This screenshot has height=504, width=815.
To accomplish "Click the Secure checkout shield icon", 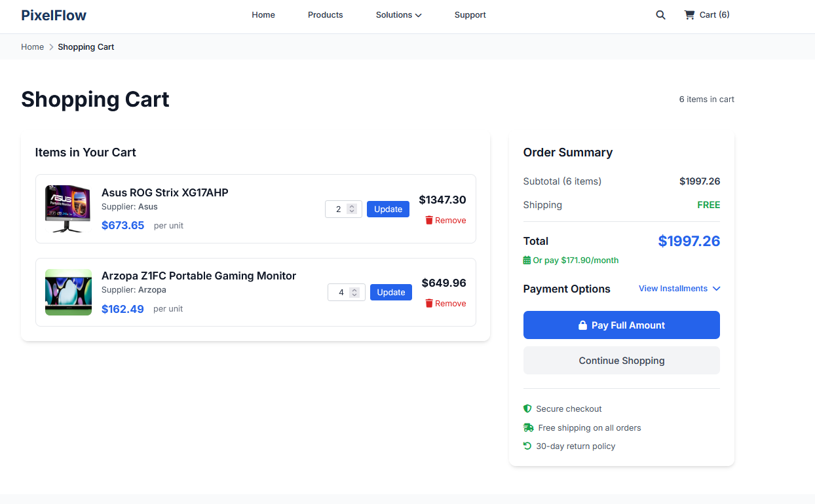I will 527,408.
